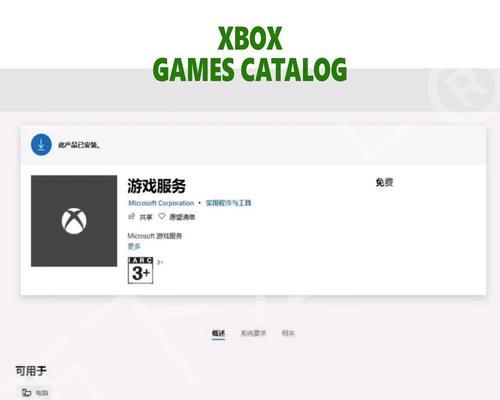Open the Microsoft Corporation publisher link
This screenshot has height=400, width=500.
click(161, 203)
